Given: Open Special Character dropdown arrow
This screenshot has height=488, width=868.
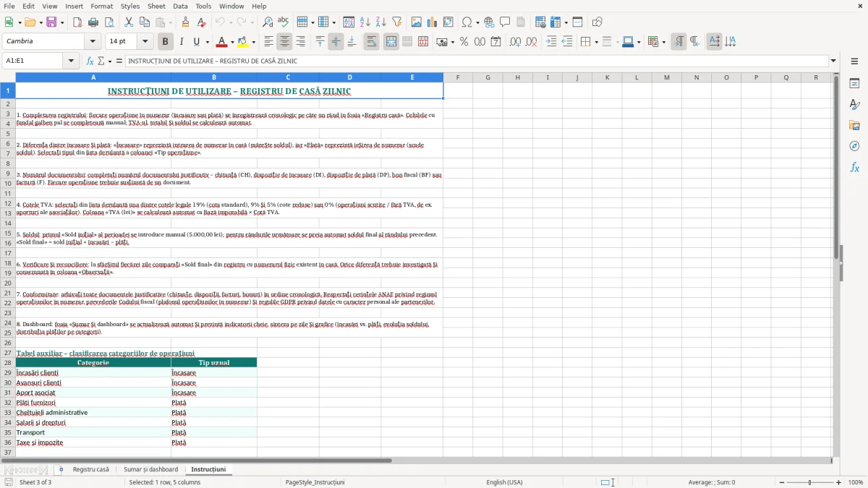Looking at the screenshot, I should tap(477, 22).
